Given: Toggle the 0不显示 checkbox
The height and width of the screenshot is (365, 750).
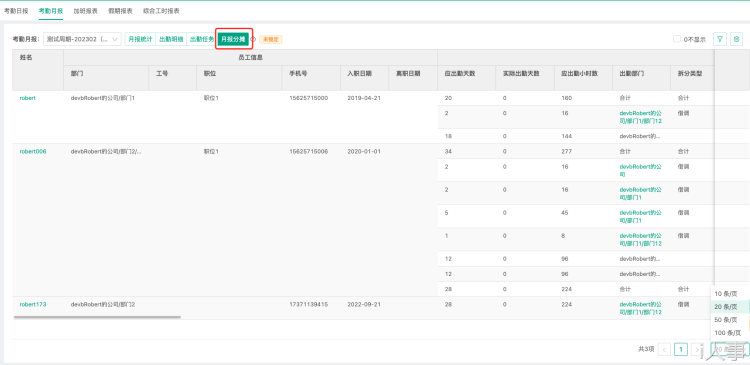Looking at the screenshot, I should 677,39.
